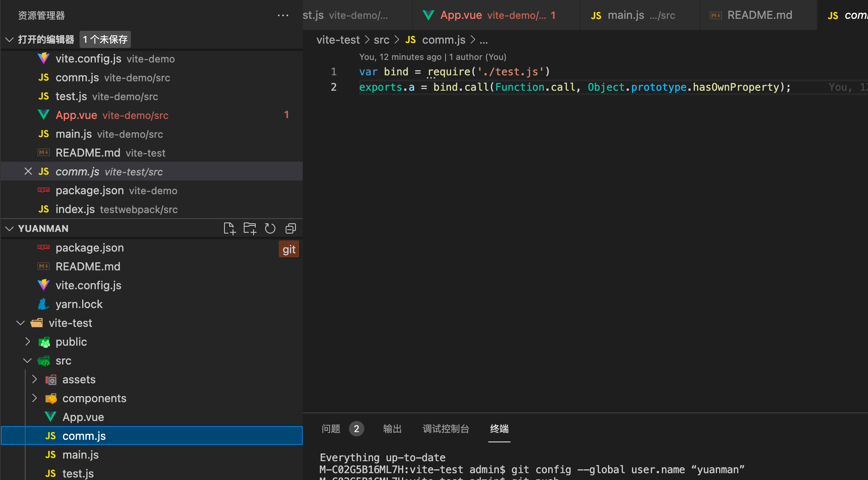This screenshot has height=480, width=868.
Task: Collapse the vite-test folder
Action: pos(20,323)
